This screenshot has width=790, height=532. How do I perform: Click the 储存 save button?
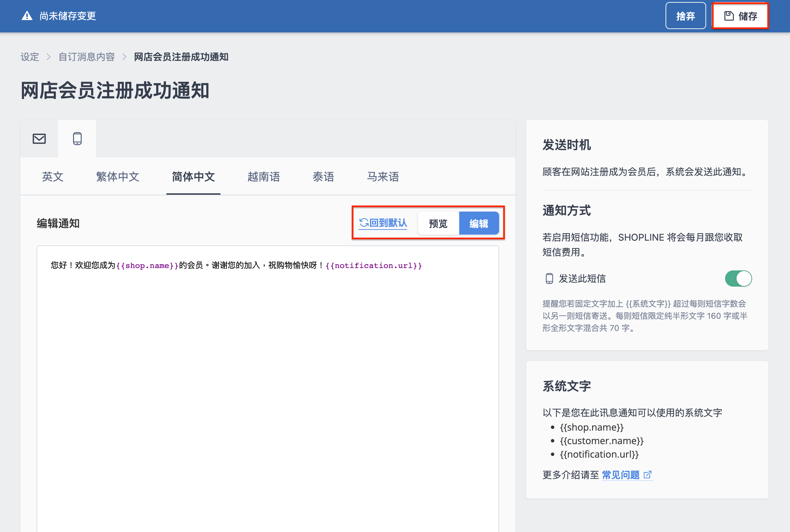(x=740, y=16)
